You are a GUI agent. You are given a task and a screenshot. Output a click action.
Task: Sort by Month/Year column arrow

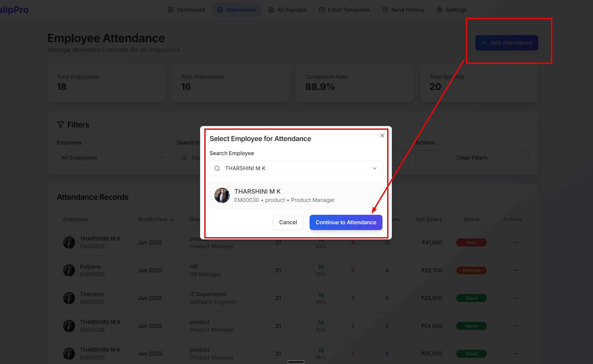pyautogui.click(x=172, y=219)
